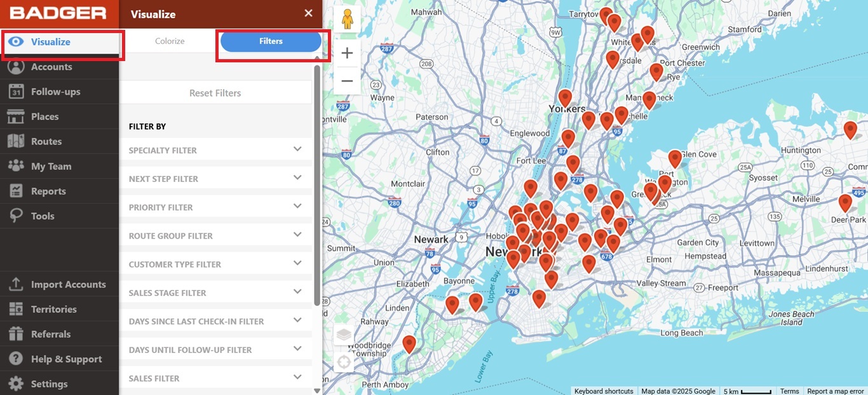This screenshot has height=395, width=868.
Task: Click the Specialty Filter label
Action: click(163, 151)
